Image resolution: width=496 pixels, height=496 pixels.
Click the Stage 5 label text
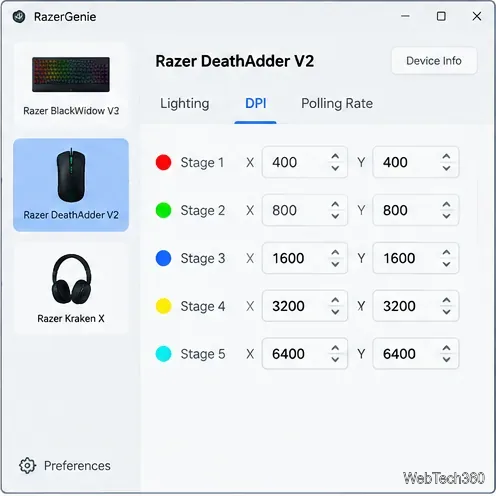[203, 354]
